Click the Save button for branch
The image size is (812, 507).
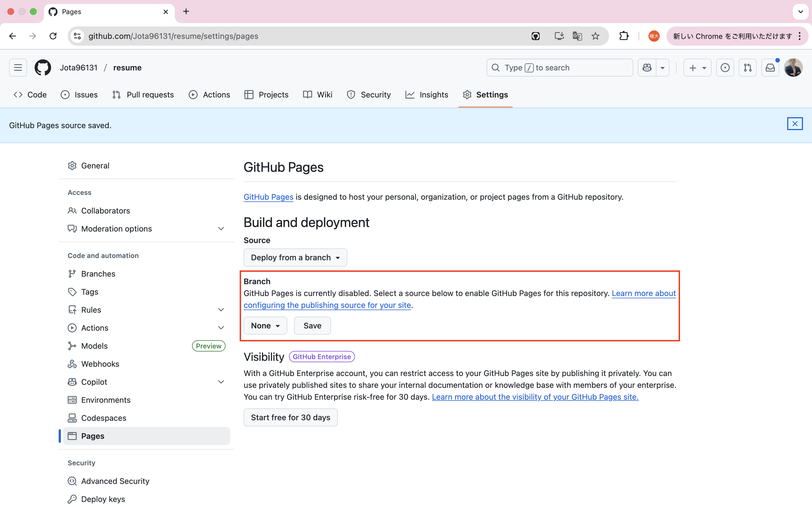tap(312, 326)
